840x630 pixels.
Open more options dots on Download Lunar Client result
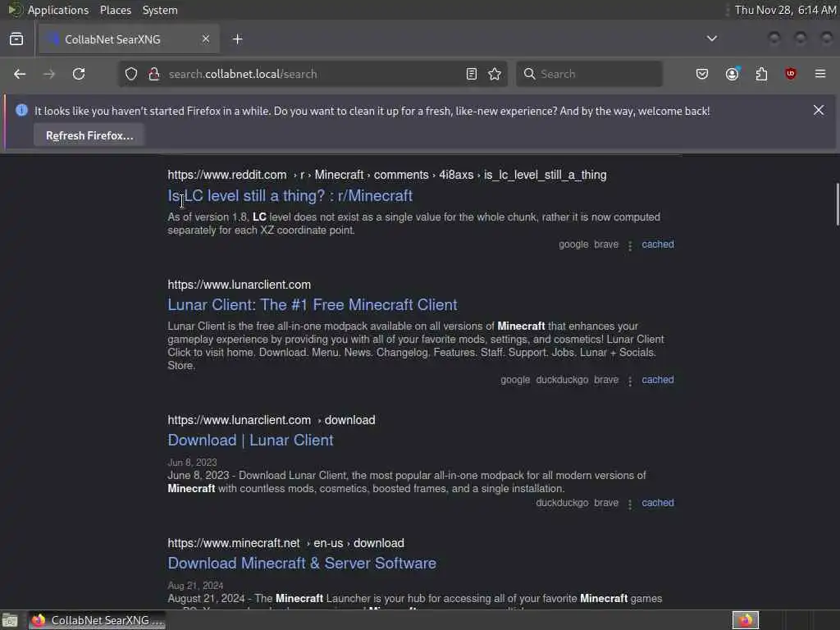[630, 504]
